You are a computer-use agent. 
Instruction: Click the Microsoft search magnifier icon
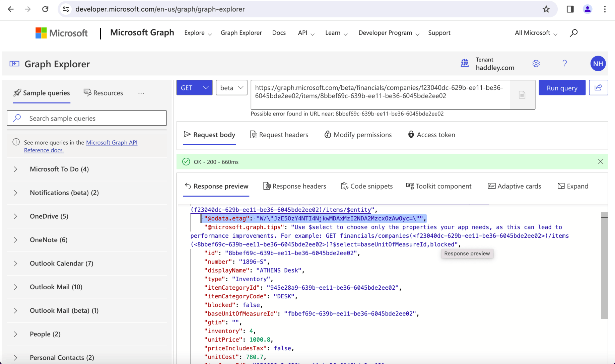click(x=573, y=33)
